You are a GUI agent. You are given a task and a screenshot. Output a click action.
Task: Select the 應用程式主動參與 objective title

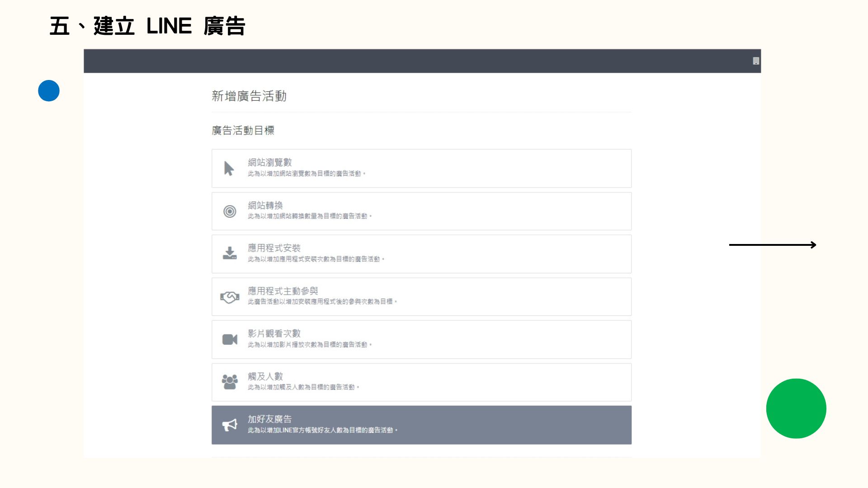tap(283, 291)
